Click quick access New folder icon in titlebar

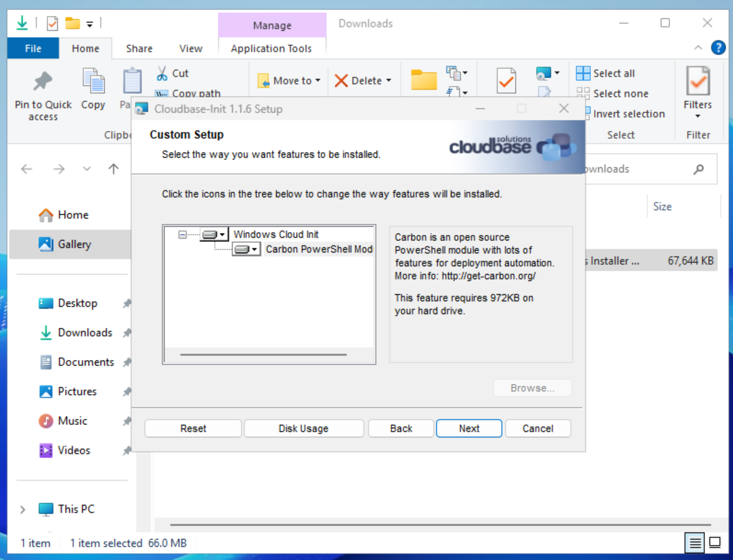click(72, 23)
